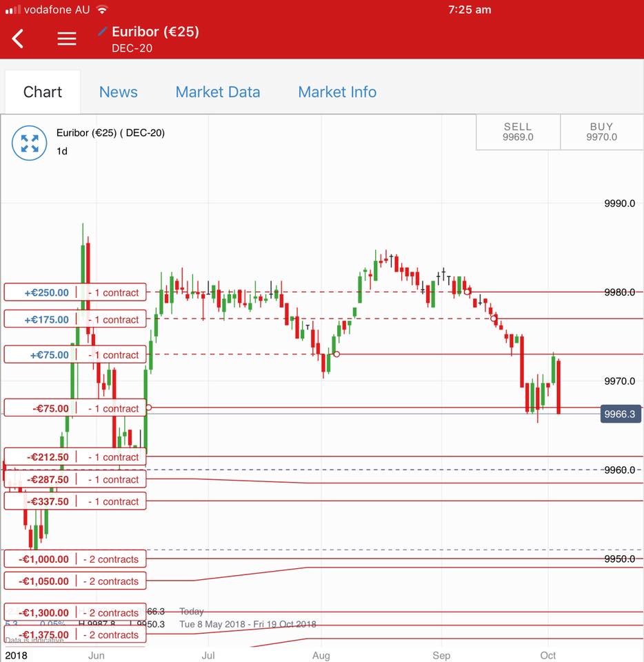Go back using the left arrow

click(18, 39)
